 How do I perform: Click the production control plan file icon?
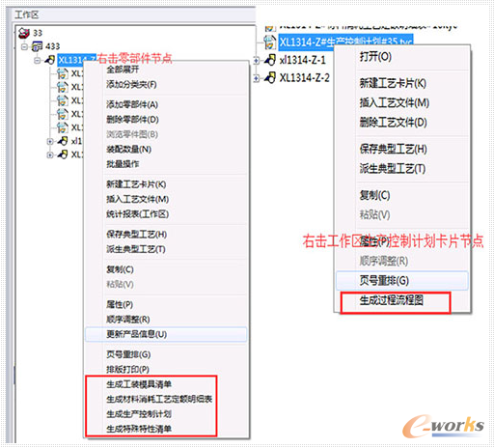click(x=269, y=42)
